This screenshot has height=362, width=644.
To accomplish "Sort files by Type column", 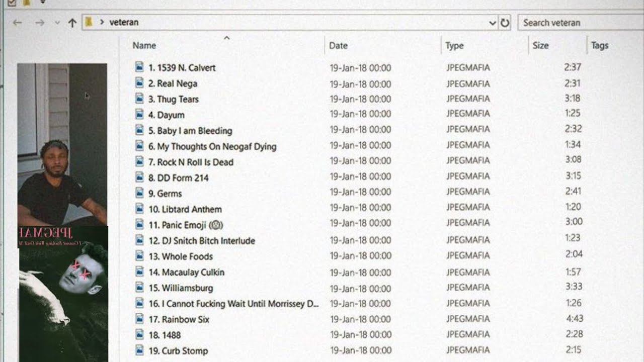I will pyautogui.click(x=454, y=45).
